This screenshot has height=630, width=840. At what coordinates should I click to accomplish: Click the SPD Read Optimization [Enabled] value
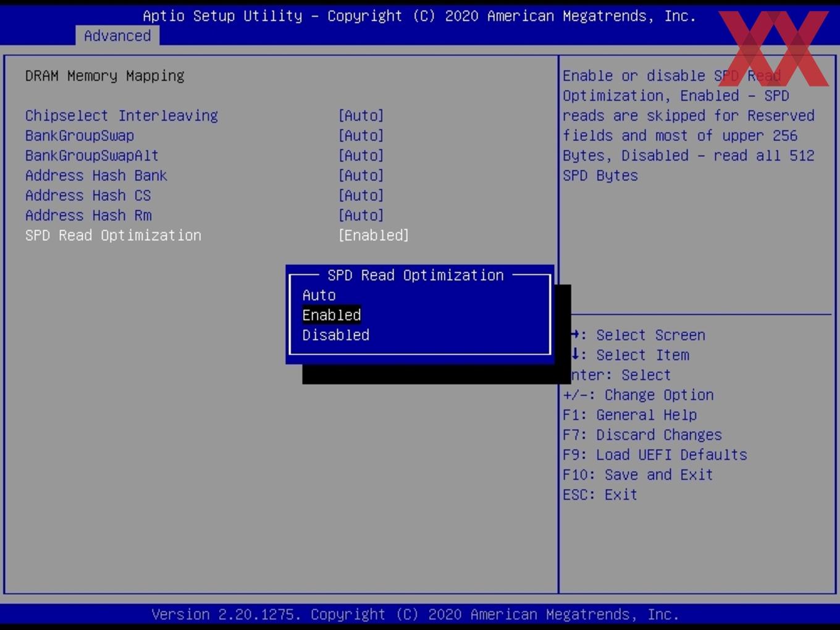coord(374,235)
